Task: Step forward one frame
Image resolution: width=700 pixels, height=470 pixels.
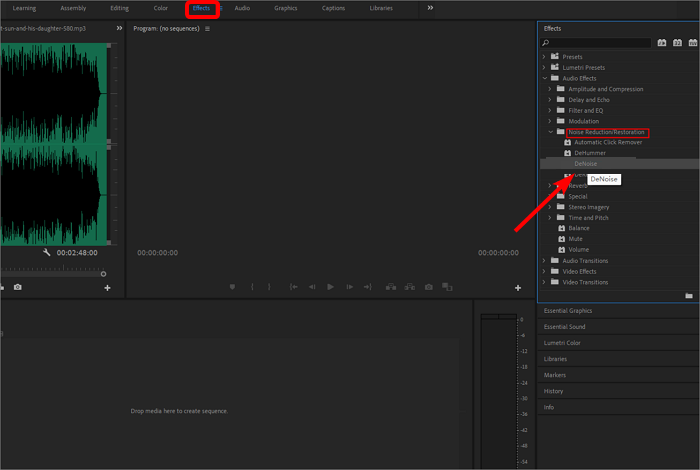Action: click(x=350, y=287)
